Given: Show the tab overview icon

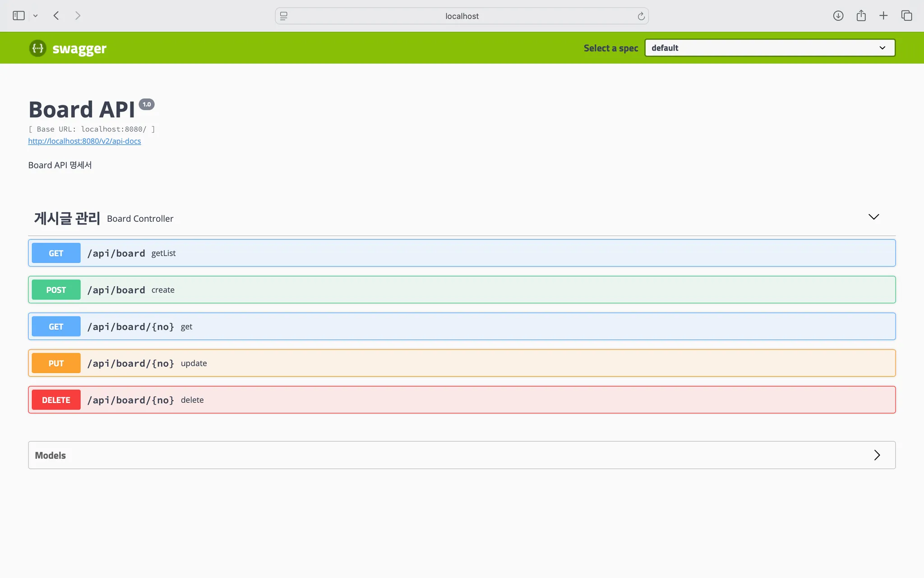Looking at the screenshot, I should 906,16.
